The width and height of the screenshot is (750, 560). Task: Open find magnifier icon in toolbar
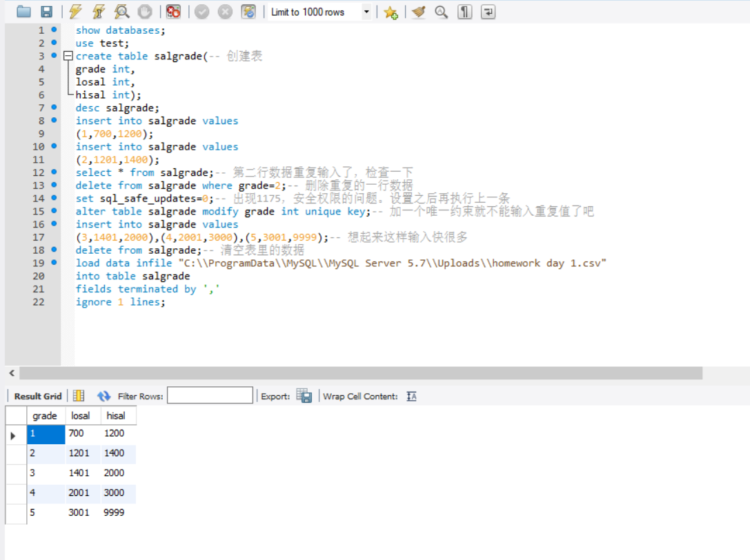pyautogui.click(x=442, y=12)
